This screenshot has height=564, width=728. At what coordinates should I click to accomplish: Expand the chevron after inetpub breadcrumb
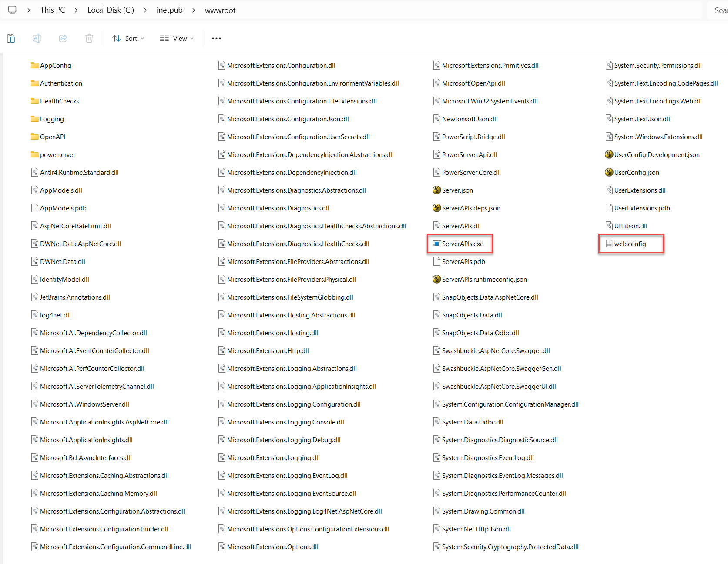pyautogui.click(x=194, y=10)
